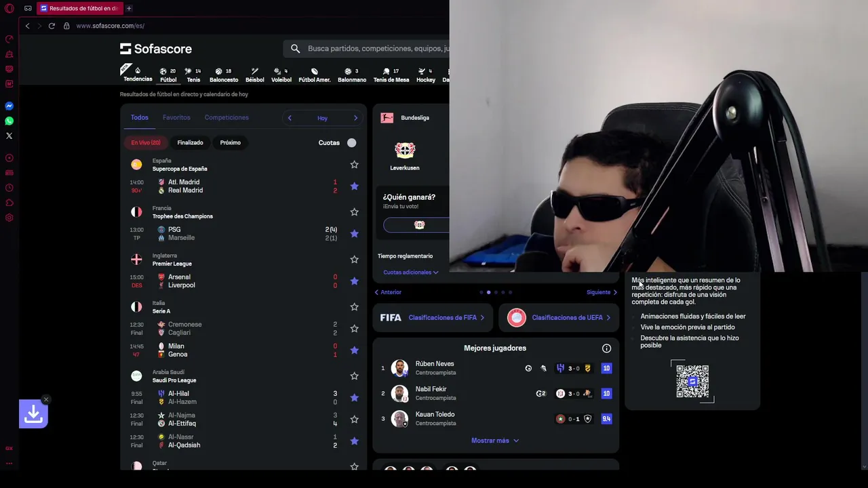This screenshot has width=868, height=488.
Task: Favorite the Supercopa de España competition
Action: [x=354, y=165]
